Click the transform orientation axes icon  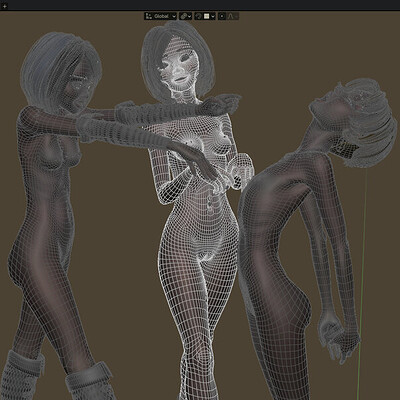click(149, 16)
